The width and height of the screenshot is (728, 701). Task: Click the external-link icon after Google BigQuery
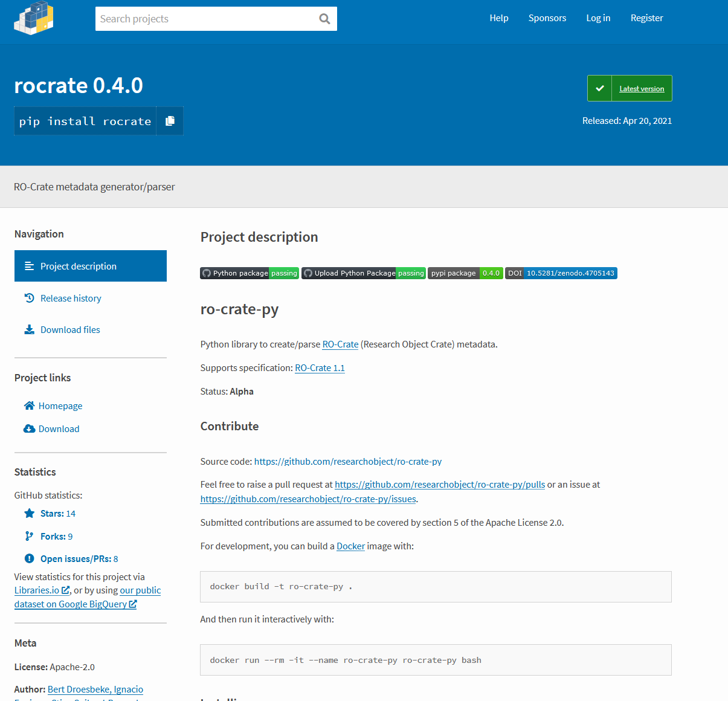point(133,604)
